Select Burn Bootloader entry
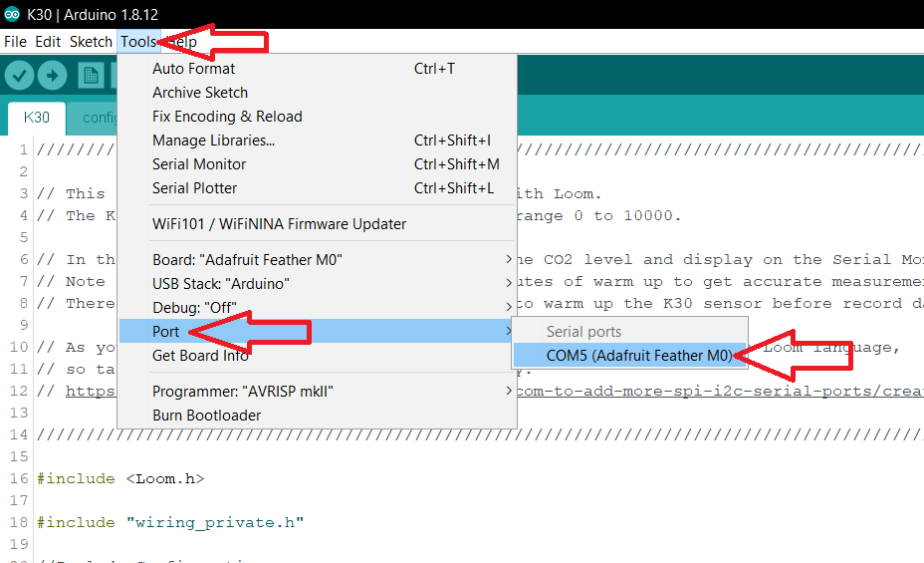Image resolution: width=924 pixels, height=563 pixels. (x=317, y=416)
